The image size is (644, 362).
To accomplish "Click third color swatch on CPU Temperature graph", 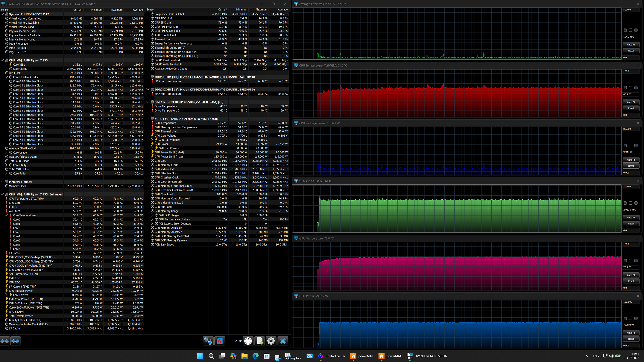I will point(636,88).
